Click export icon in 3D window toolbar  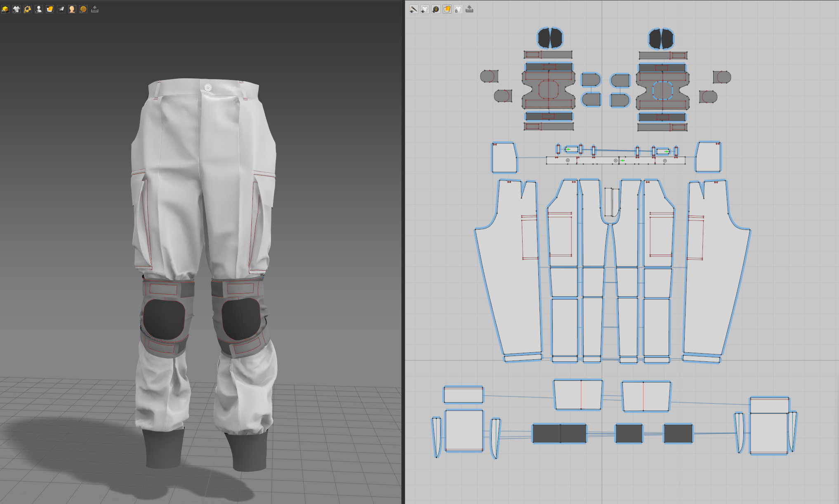pyautogui.click(x=94, y=9)
